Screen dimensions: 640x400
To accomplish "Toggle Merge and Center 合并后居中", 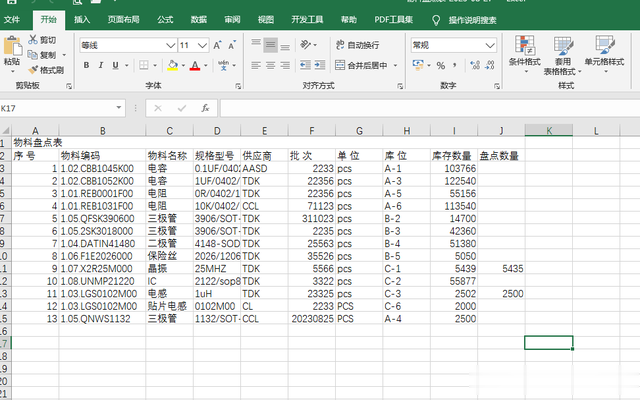I will pos(362,65).
